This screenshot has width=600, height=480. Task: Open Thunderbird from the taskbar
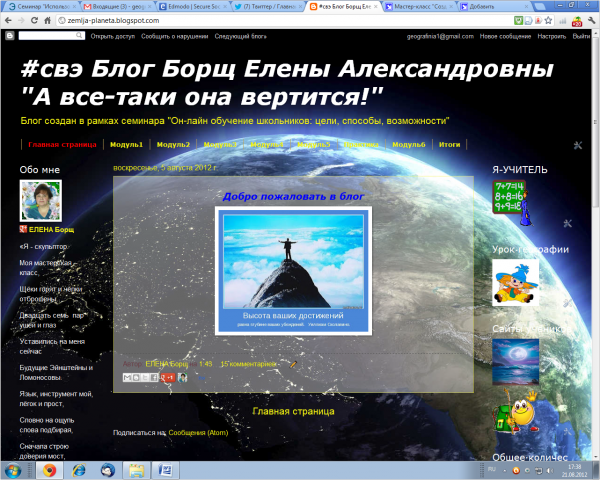point(108,470)
